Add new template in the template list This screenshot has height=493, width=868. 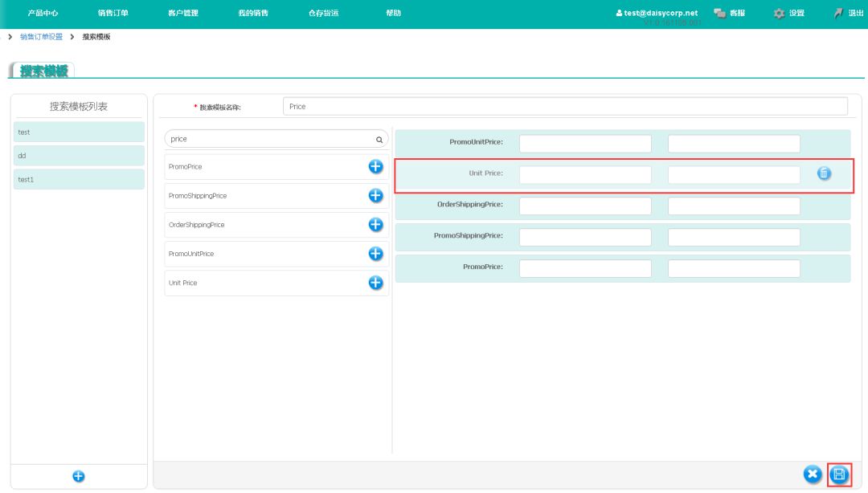pos(79,476)
